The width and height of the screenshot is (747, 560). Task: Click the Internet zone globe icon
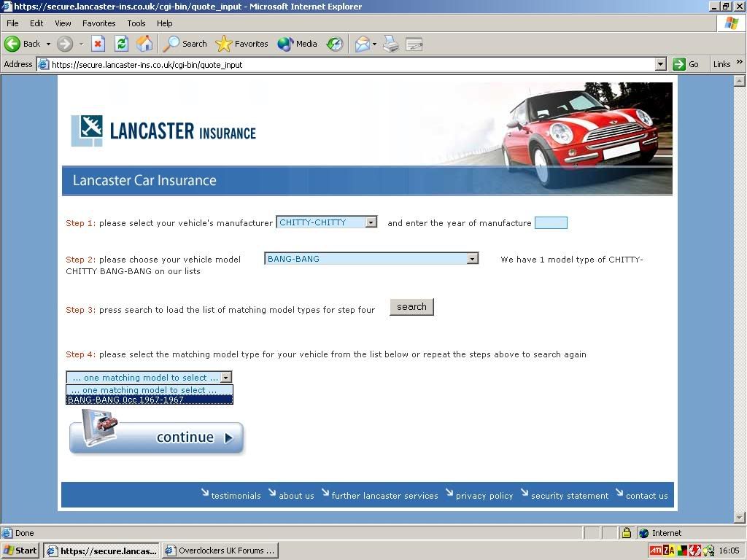(643, 533)
